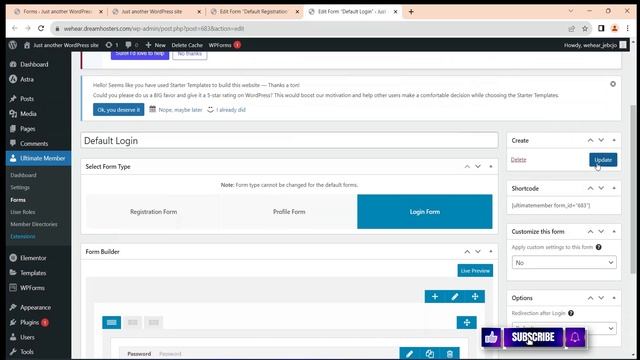Toggle the Form Builder panel
The width and height of the screenshot is (640, 360).
pyautogui.click(x=491, y=252)
